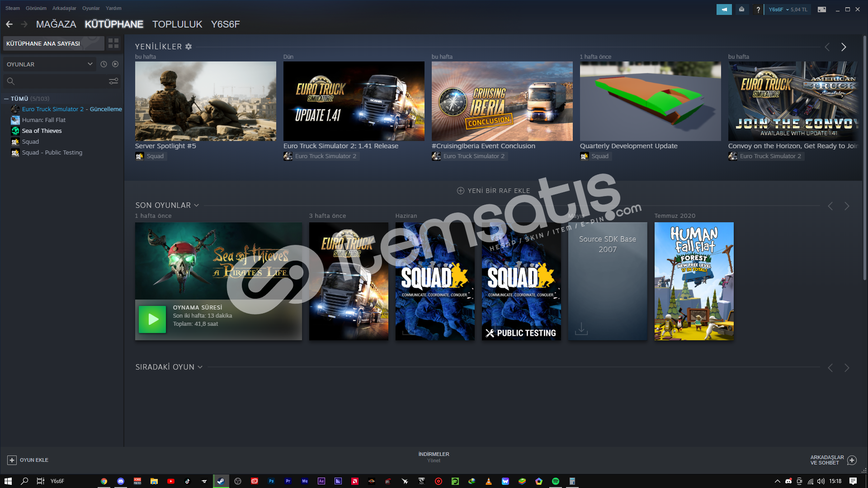Click YENİ BİR RAF EKLE button

[x=494, y=191]
